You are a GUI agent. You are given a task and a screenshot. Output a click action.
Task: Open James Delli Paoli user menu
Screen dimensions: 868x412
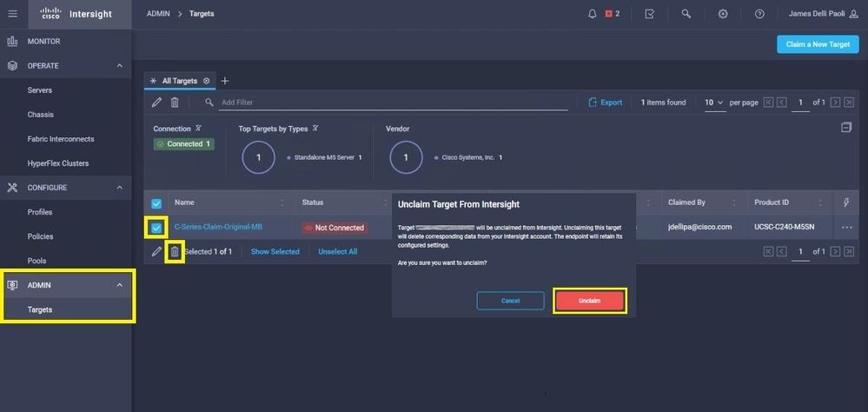[824, 14]
